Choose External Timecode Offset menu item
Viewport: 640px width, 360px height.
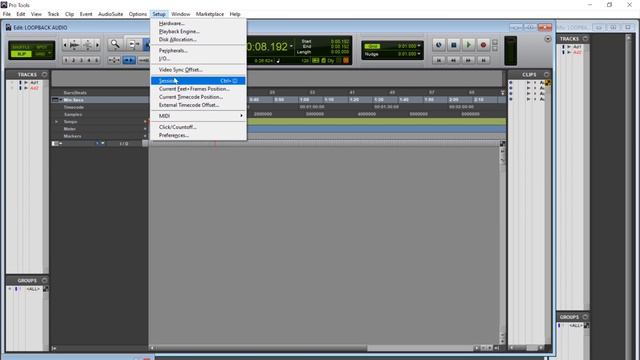198,105
